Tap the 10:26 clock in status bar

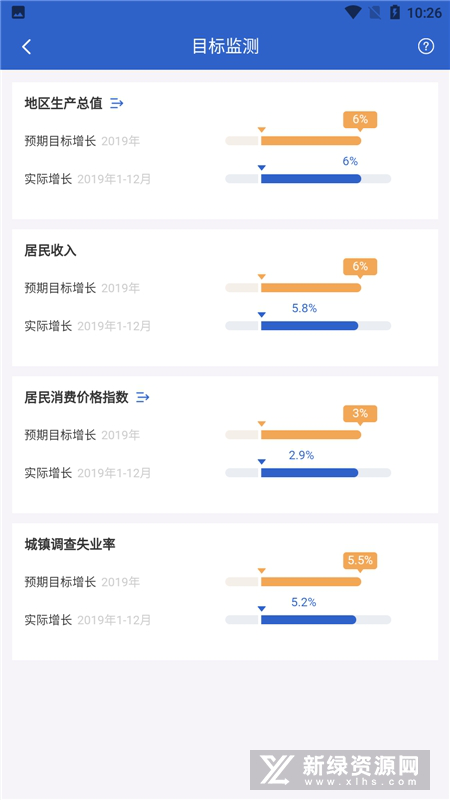[424, 13]
